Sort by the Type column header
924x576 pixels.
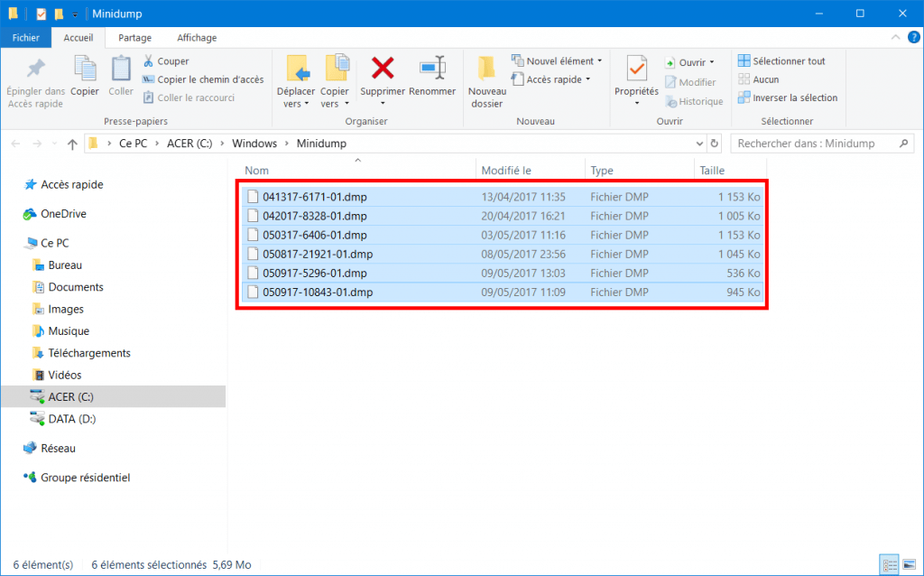click(640, 171)
